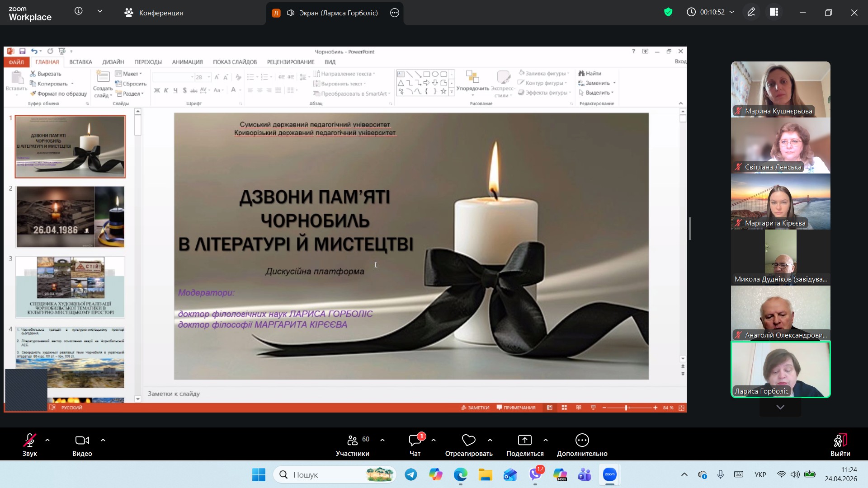Image resolution: width=868 pixels, height=488 pixels.
Task: Expand video options arrow next to Видео
Action: [103, 440]
